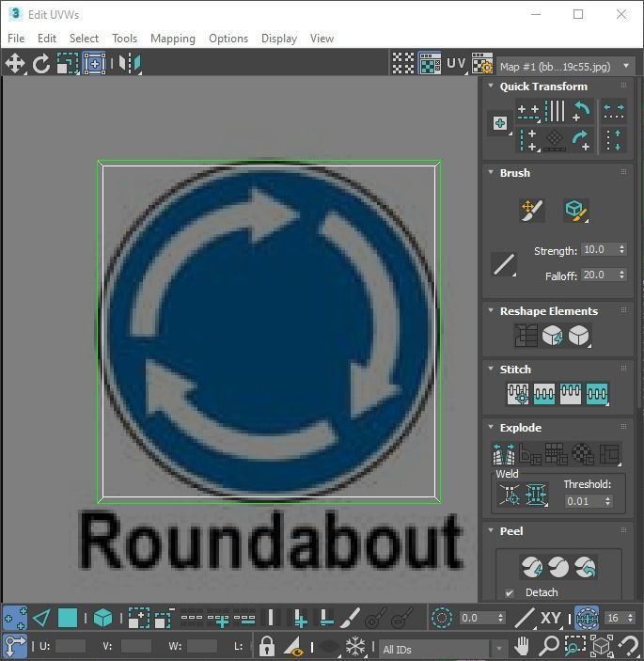Collapse the Quick Transform rollout

[x=491, y=86]
